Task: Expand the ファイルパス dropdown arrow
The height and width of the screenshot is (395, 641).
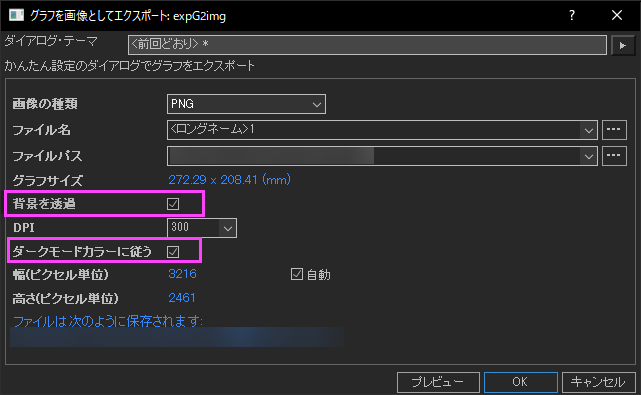Action: 589,156
